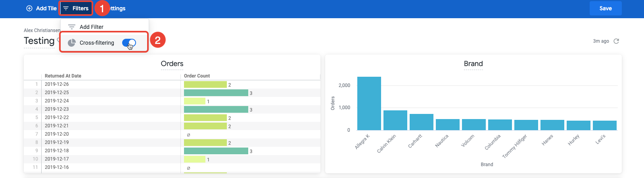Viewport: 644px width, 178px height.
Task: Click the Cross-filtering pie chart icon
Action: 72,43
